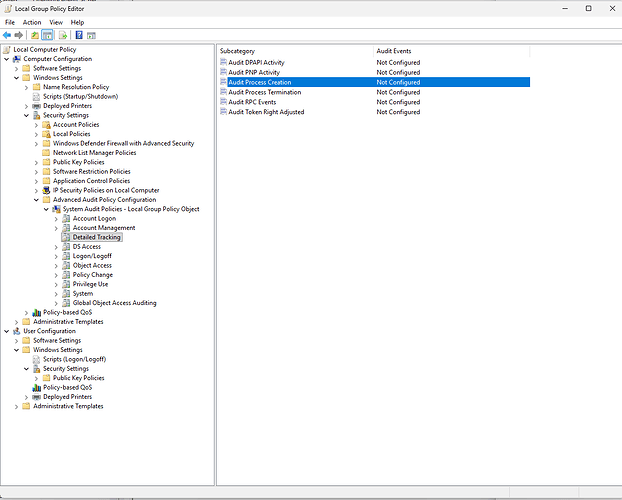Maximize the Local Group Policy Editor window
This screenshot has height=500, width=622.
tap(589, 8)
